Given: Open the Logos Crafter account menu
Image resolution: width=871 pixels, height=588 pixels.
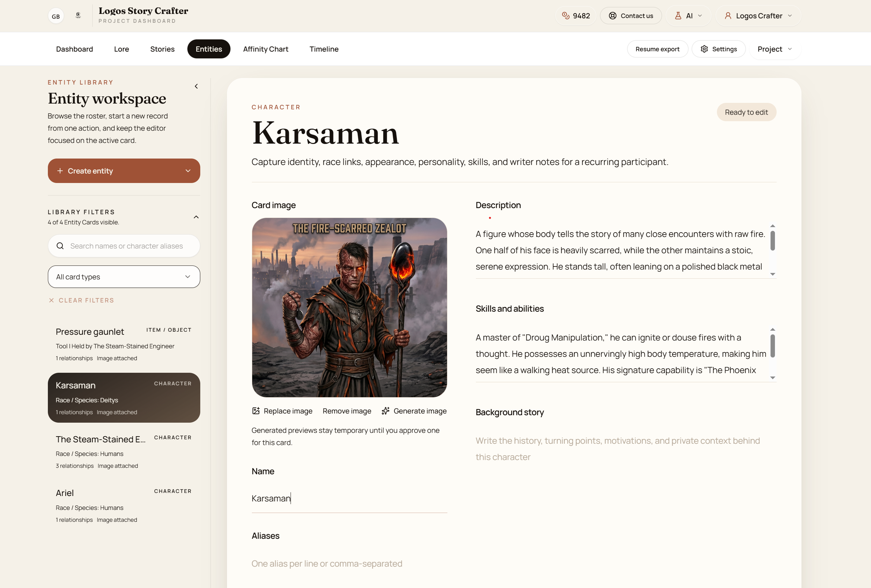Looking at the screenshot, I should click(x=759, y=16).
